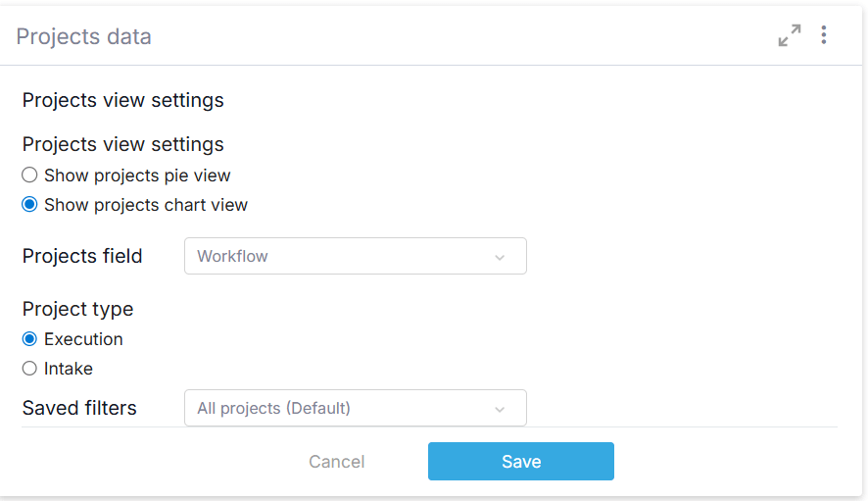Click the chevron arrow beside All projects (Default)

point(500,409)
